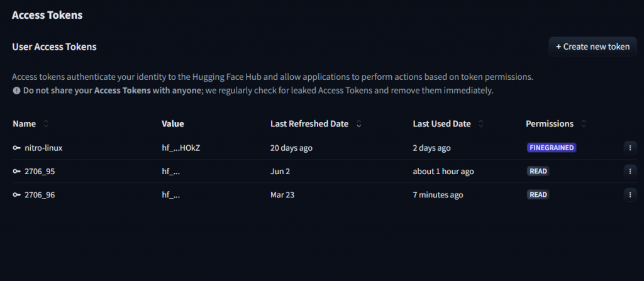Click the key icon beside 2706_96
The image size is (644, 281).
point(16,195)
